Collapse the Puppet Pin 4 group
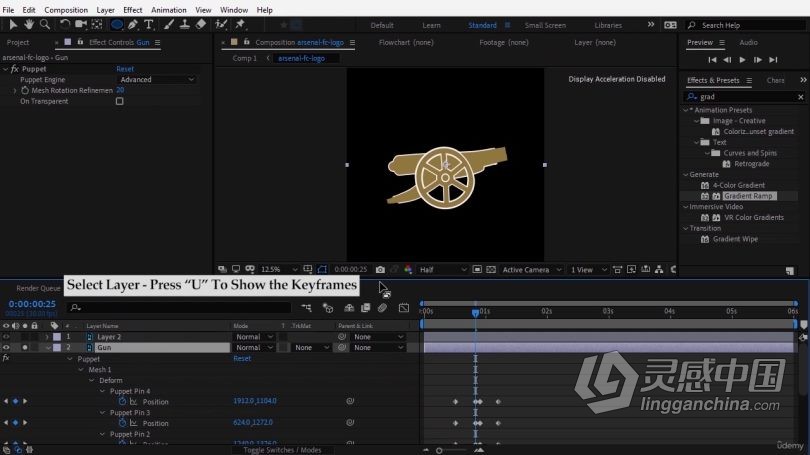The height and width of the screenshot is (455, 810). [x=102, y=391]
